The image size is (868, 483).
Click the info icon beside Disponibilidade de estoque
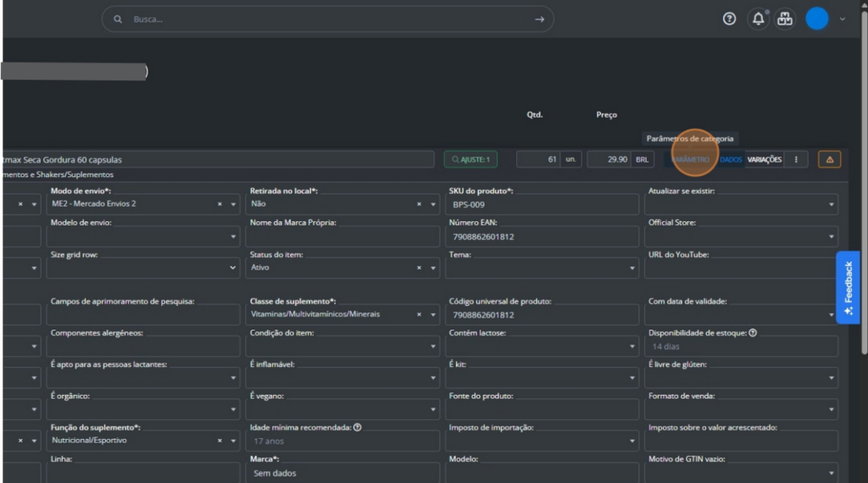click(753, 333)
